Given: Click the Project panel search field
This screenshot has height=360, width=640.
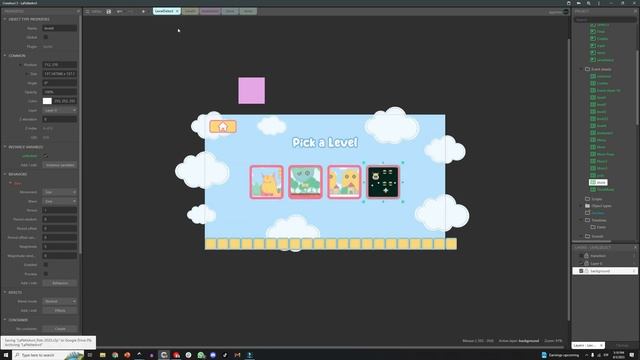Looking at the screenshot, I should [604, 19].
